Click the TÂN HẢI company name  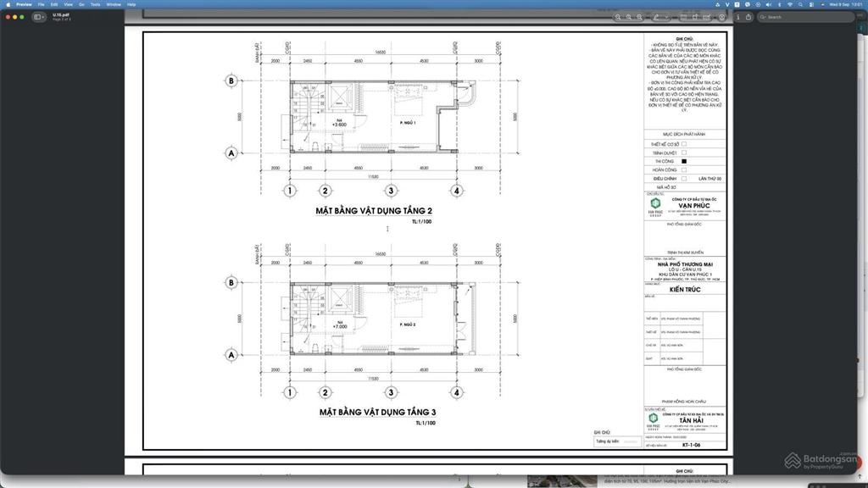691,420
